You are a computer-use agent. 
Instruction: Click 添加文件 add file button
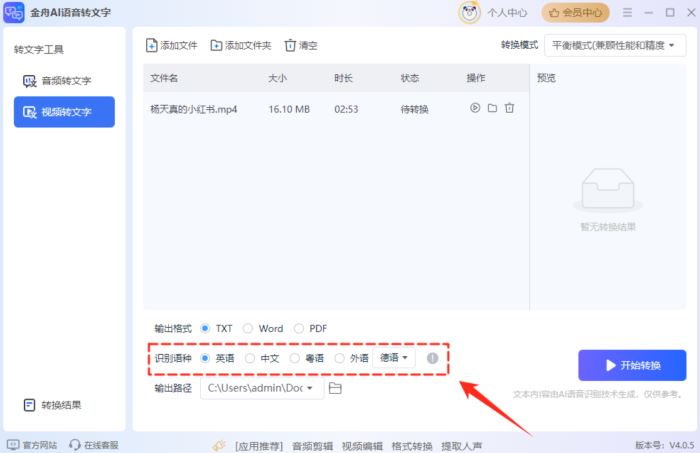tap(171, 46)
